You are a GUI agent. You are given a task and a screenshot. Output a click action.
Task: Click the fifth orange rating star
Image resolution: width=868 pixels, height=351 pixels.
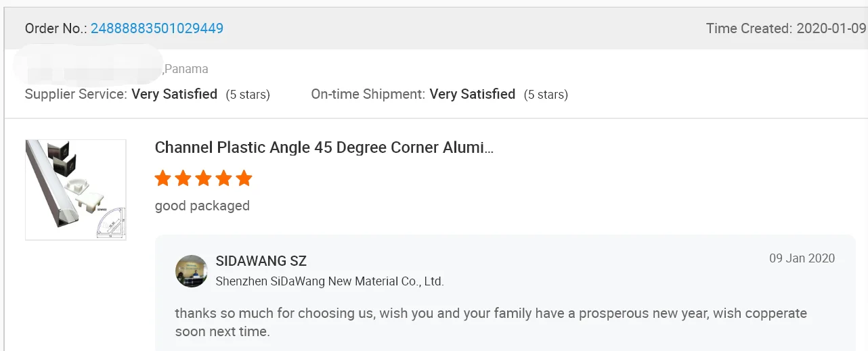(244, 179)
